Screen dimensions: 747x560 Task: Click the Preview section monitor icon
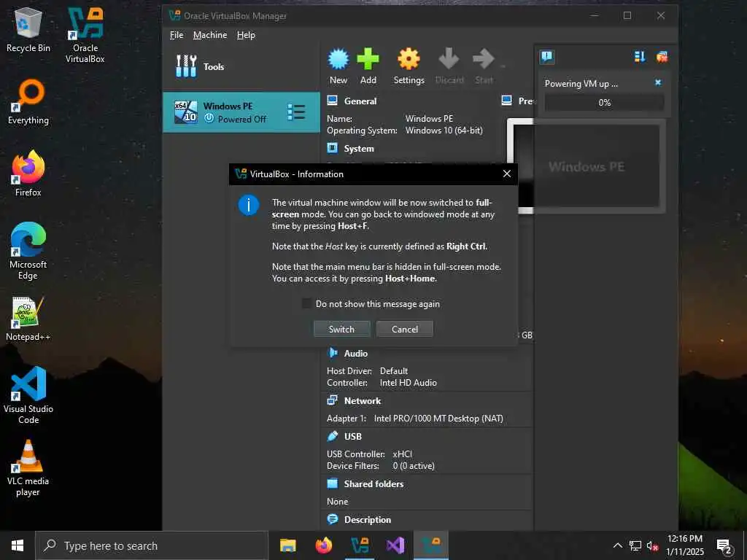pos(506,101)
